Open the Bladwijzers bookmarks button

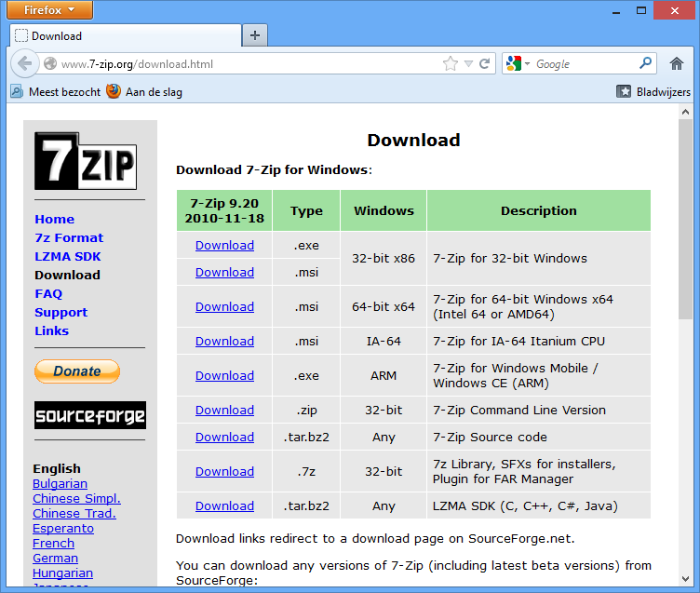[x=653, y=92]
